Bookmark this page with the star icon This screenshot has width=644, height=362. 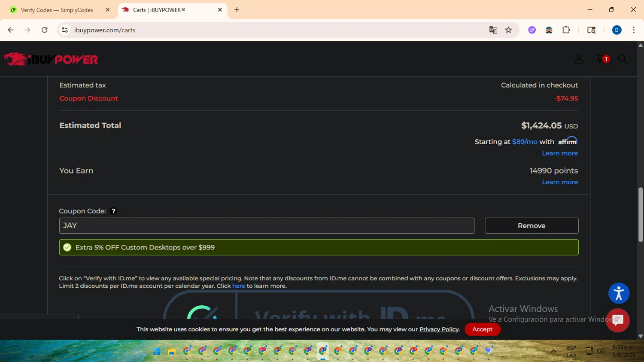pos(509,30)
